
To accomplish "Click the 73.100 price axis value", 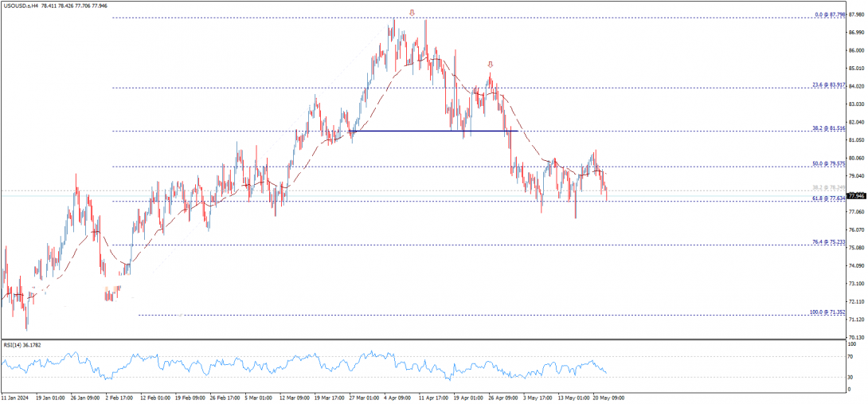I will pyautogui.click(x=856, y=284).
